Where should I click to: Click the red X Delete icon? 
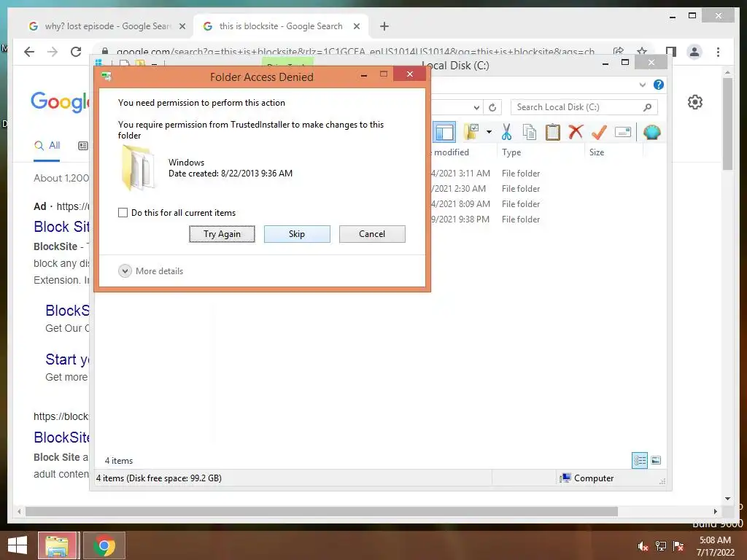(x=576, y=131)
